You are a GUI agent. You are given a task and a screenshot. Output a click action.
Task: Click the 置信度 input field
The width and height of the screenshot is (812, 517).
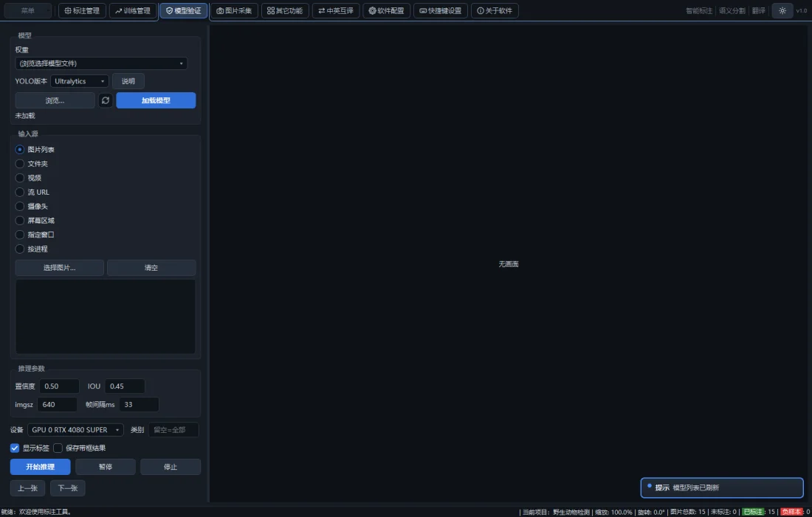(59, 386)
